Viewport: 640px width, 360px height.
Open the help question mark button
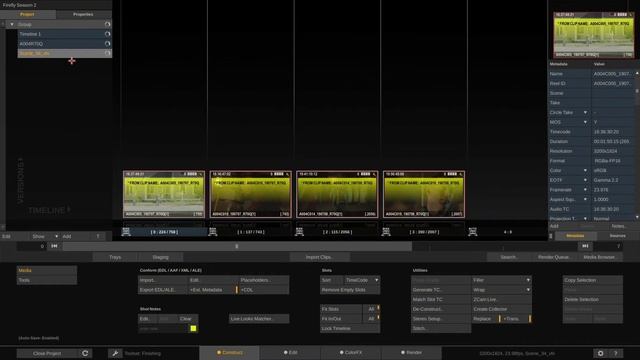(616, 353)
